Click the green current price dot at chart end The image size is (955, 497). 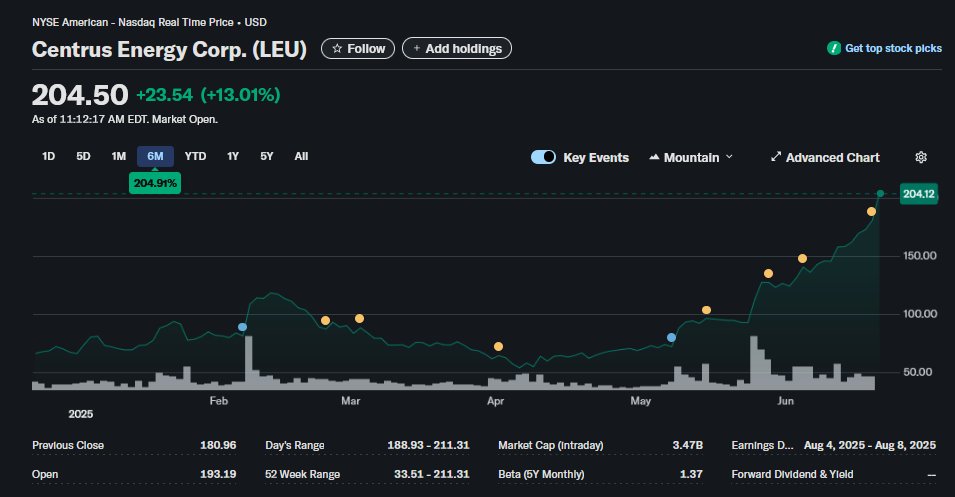(880, 194)
